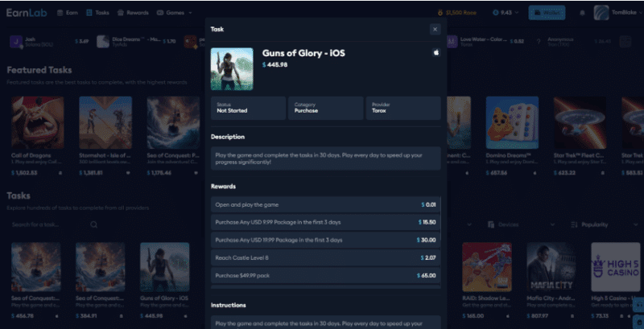Open the notifications bell
Screen dimensions: 644x329
point(582,13)
